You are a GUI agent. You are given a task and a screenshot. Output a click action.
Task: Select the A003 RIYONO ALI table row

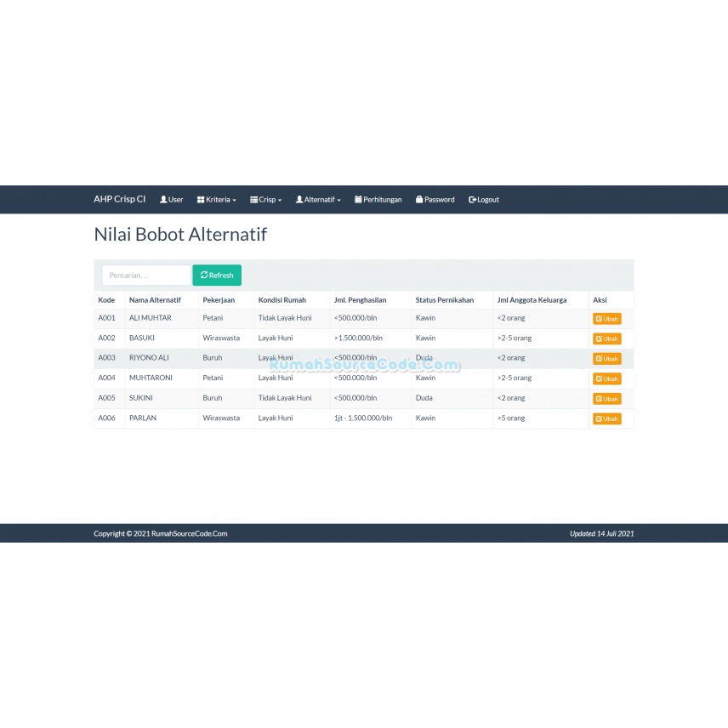tap(363, 358)
